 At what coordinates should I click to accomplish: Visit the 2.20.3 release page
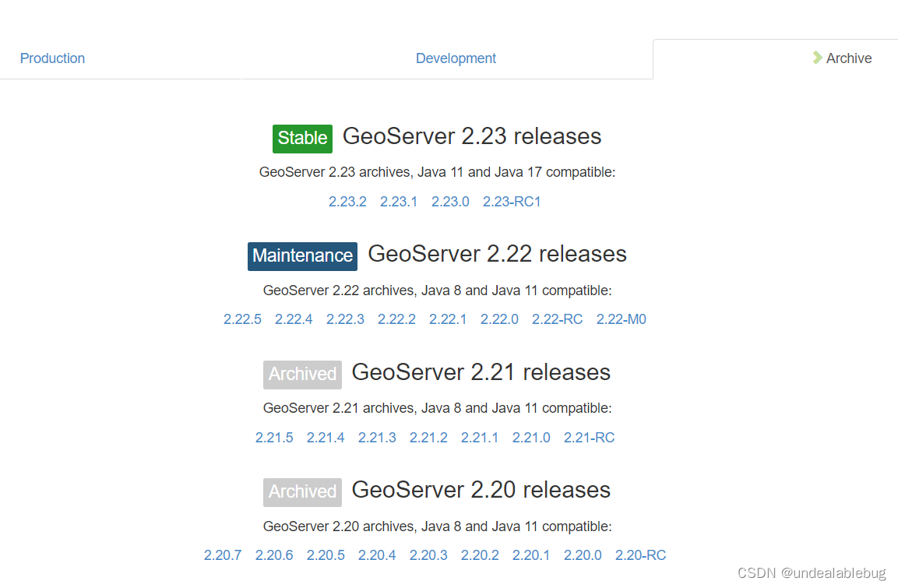point(428,555)
